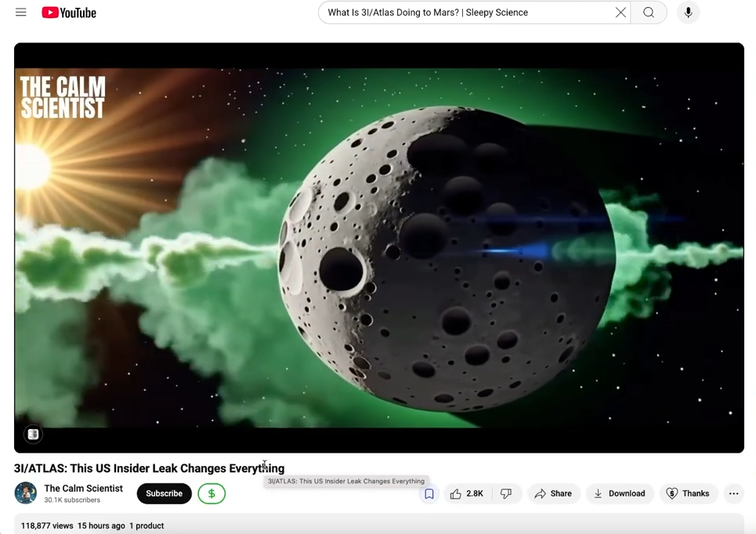This screenshot has width=756, height=534.
Task: Open The Calm Scientist channel avatar
Action: (x=26, y=493)
